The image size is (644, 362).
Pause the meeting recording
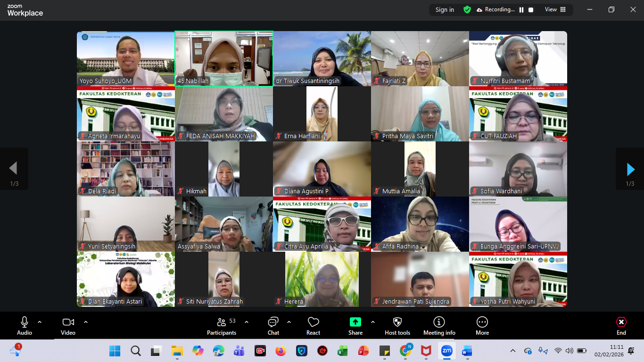pyautogui.click(x=521, y=9)
